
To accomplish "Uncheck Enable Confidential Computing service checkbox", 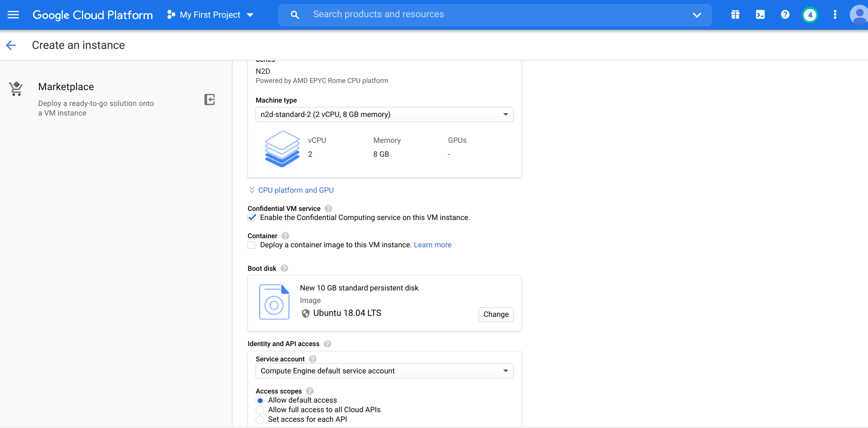I will click(252, 218).
